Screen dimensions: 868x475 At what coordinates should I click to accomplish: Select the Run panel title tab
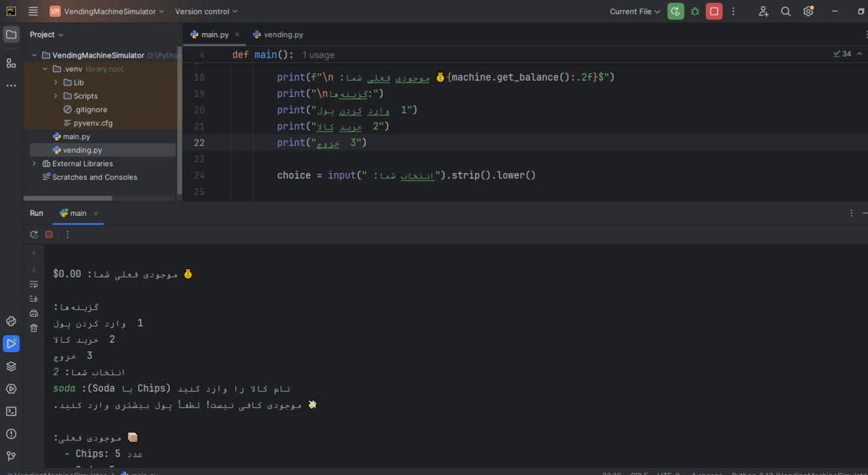(x=36, y=213)
